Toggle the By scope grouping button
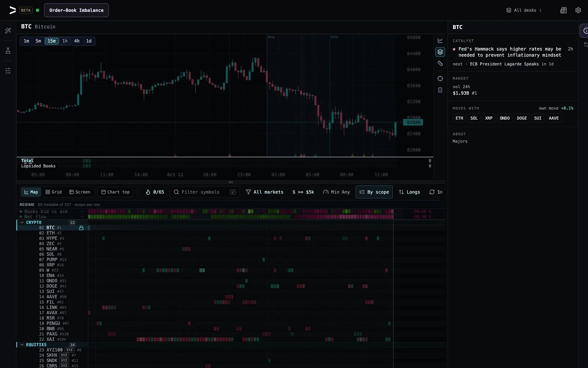 [x=374, y=192]
